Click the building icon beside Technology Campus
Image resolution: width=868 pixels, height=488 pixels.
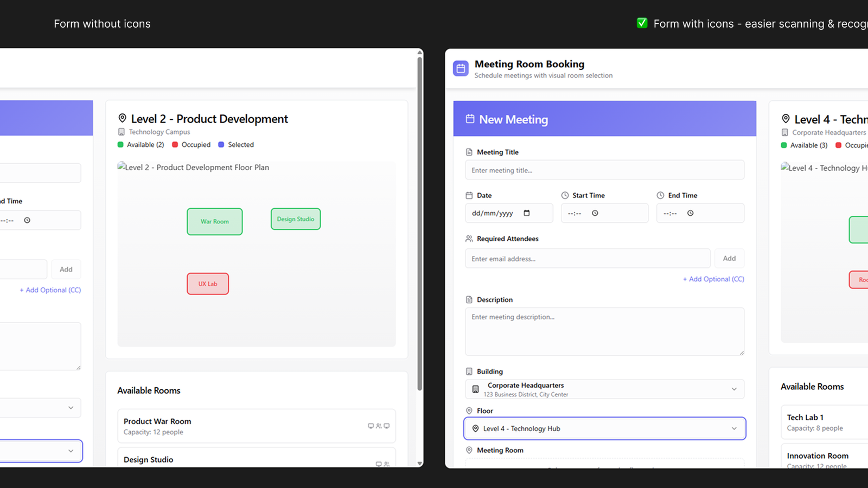(122, 132)
